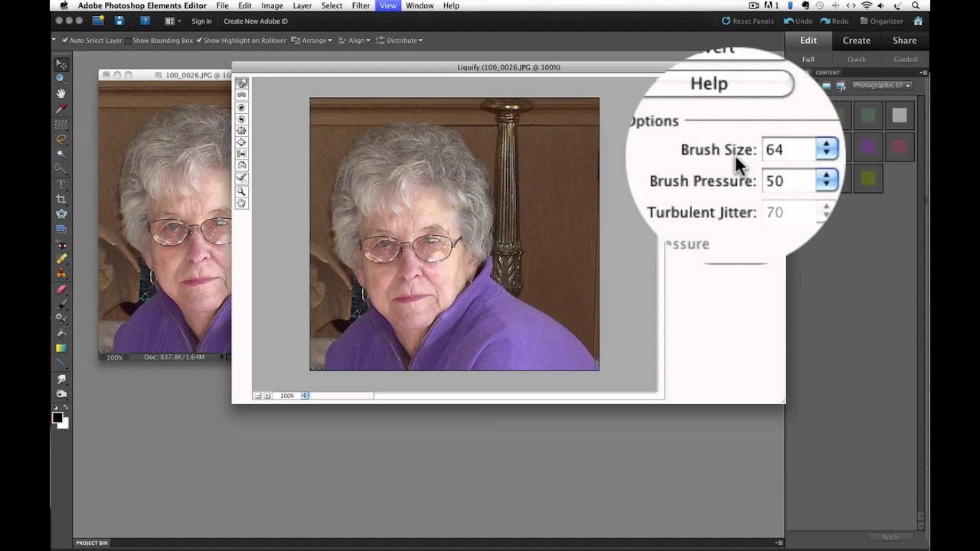The image size is (980, 551).
Task: Open the Window menu
Action: (x=420, y=5)
